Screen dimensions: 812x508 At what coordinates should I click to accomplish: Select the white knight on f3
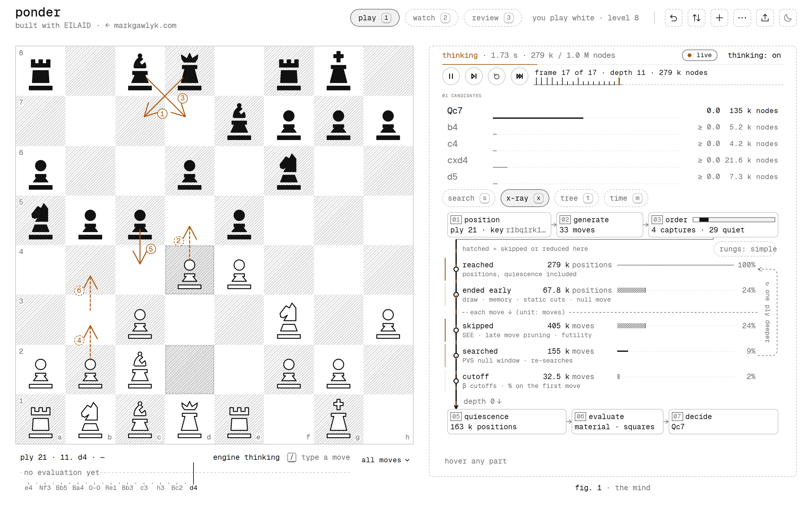click(289, 321)
